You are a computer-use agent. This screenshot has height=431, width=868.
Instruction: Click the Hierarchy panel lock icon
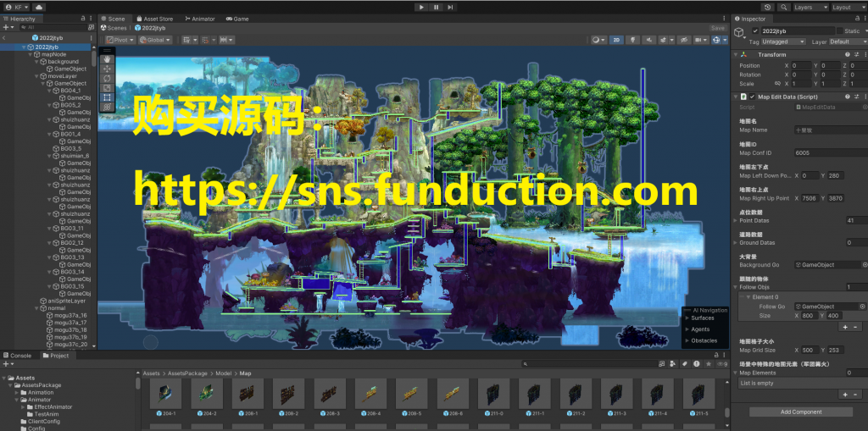[83, 19]
